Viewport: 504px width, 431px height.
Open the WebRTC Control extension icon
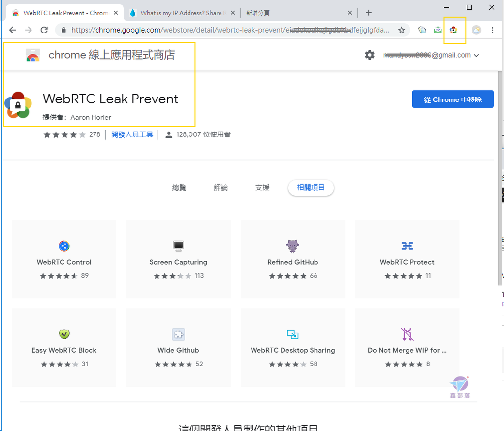point(64,246)
